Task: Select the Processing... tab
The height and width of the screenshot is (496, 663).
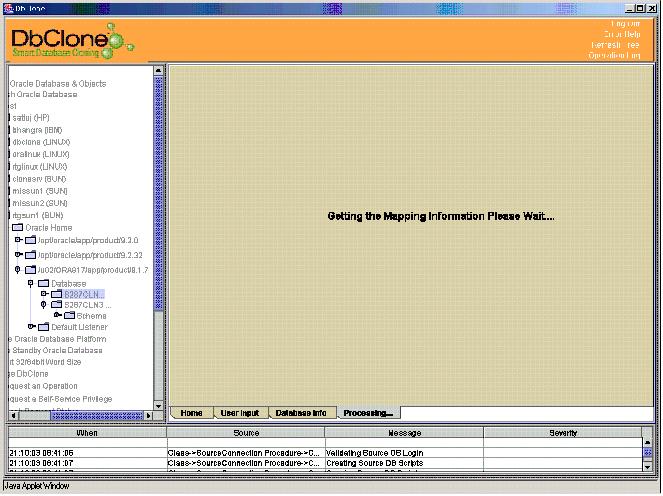Action: 368,413
